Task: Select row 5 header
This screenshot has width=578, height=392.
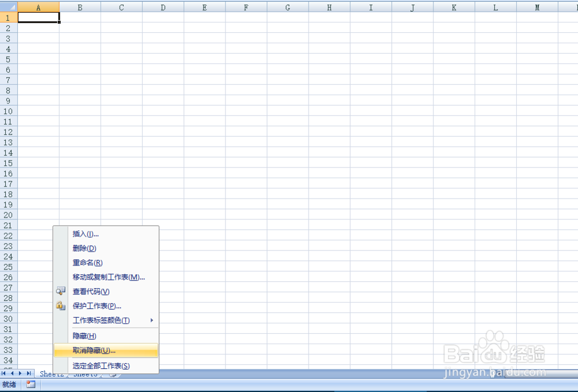Action: click(x=9, y=59)
